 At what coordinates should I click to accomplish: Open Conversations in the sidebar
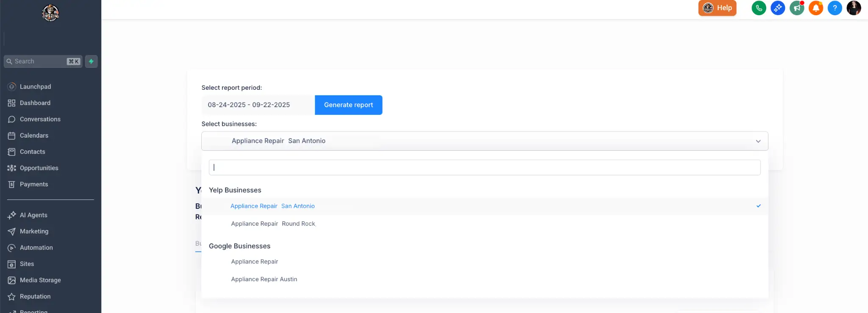coord(40,119)
